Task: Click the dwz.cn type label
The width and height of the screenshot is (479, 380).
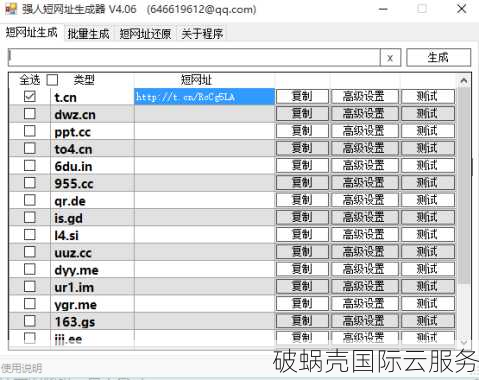Action: point(75,115)
